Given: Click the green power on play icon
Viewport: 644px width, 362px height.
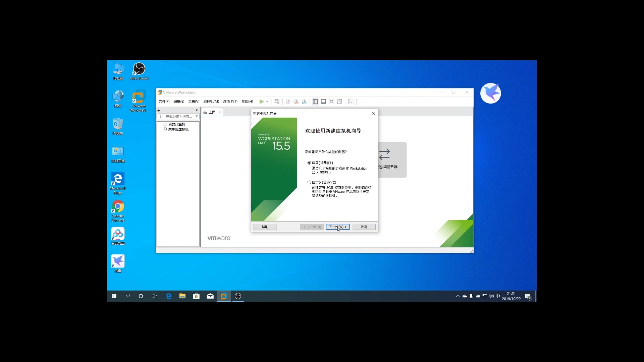Looking at the screenshot, I should 261,102.
